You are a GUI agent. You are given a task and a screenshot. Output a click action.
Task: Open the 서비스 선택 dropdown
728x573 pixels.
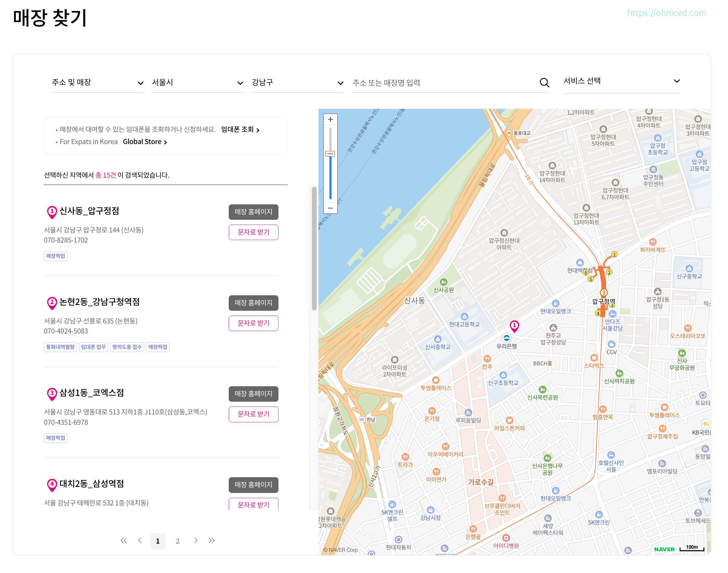click(621, 81)
